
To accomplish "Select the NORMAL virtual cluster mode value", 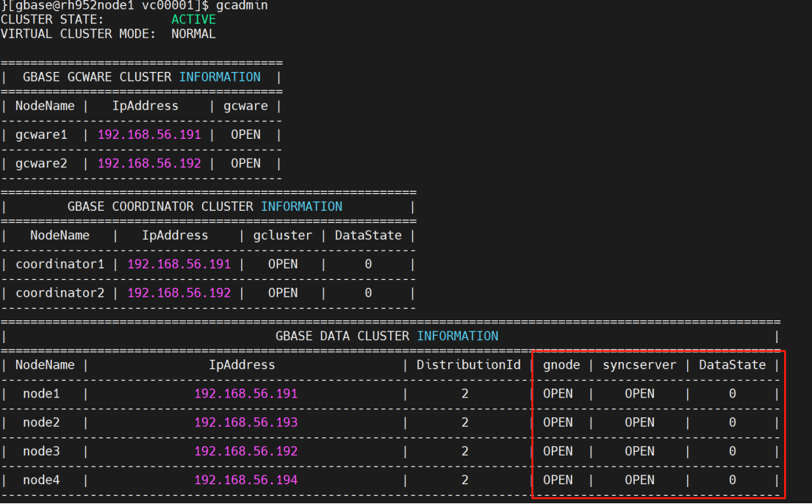I will click(x=194, y=35).
